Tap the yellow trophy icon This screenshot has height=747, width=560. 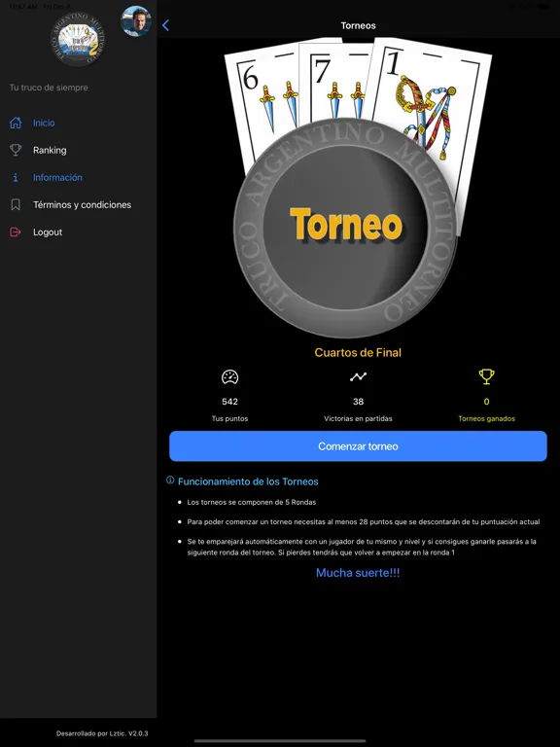point(486,376)
